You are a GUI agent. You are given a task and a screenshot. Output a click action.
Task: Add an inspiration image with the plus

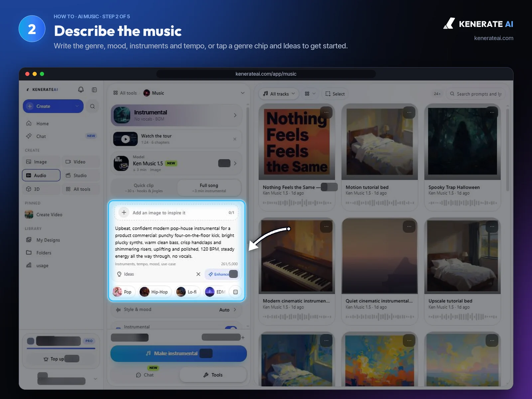(124, 212)
